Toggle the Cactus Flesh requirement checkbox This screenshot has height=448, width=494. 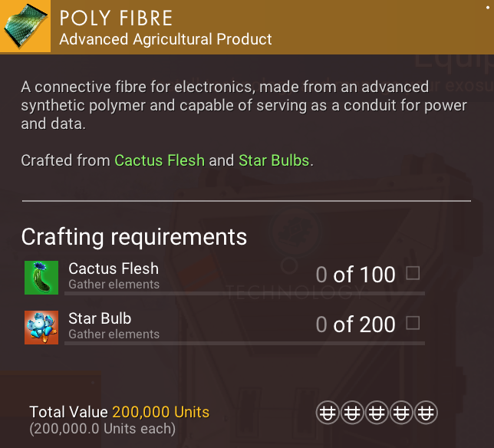413,273
